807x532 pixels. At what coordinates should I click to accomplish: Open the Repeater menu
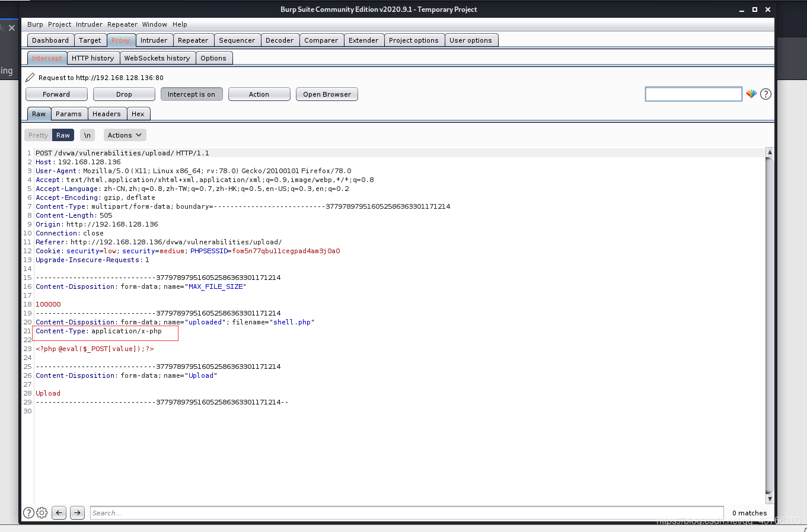coord(122,24)
